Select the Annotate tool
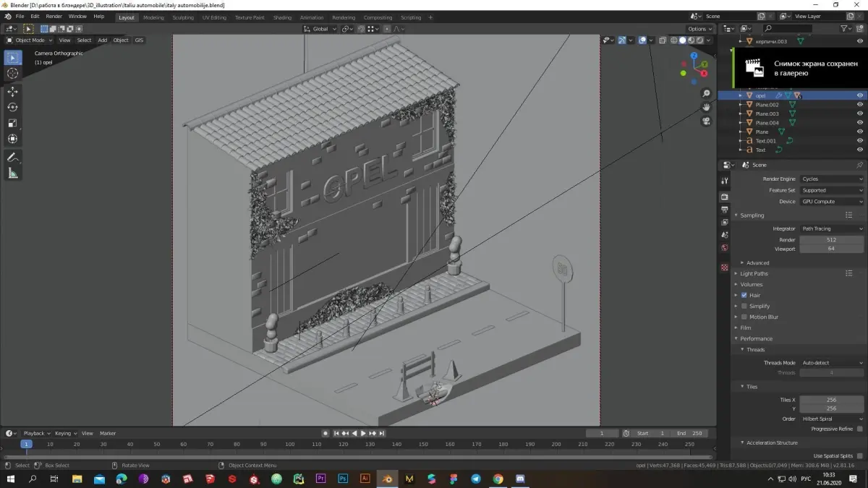Screen dimensions: 868x488 (12, 157)
